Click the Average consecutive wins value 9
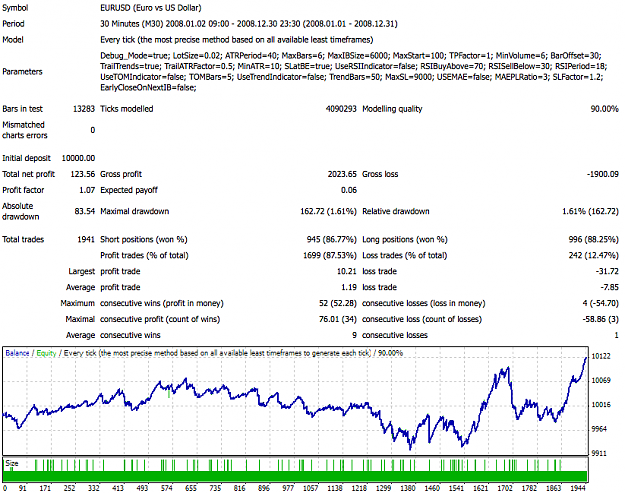The image size is (625, 493). pos(354,335)
